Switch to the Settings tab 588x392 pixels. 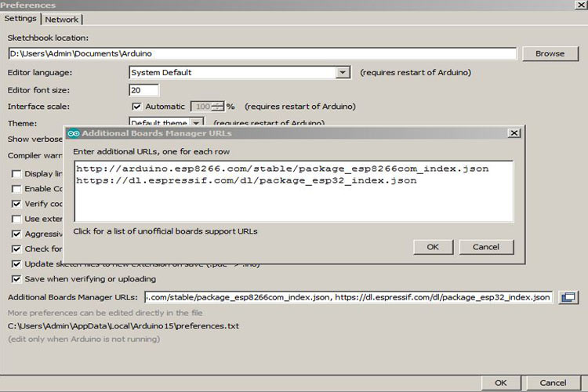point(20,18)
